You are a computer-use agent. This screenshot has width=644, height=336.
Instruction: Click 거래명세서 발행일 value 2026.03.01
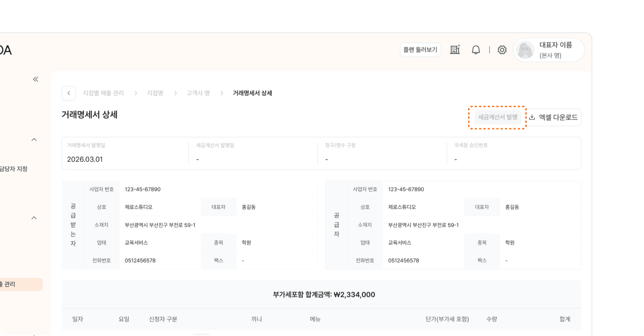point(85,159)
